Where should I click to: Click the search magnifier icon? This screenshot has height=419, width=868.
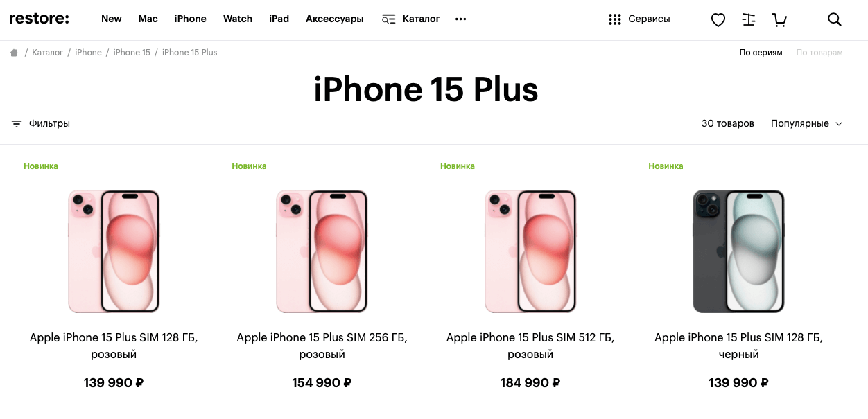click(834, 19)
